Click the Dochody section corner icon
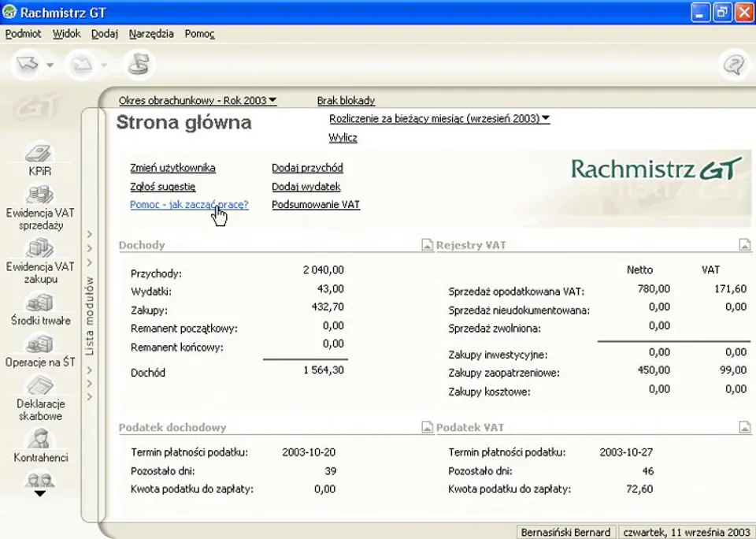Screen dimensions: 756x539 click(x=427, y=245)
